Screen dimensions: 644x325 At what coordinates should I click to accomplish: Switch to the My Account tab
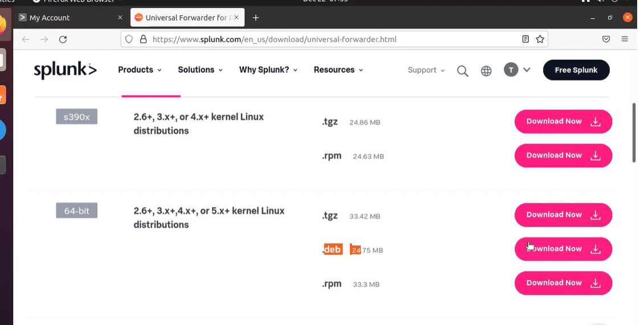[x=71, y=18]
